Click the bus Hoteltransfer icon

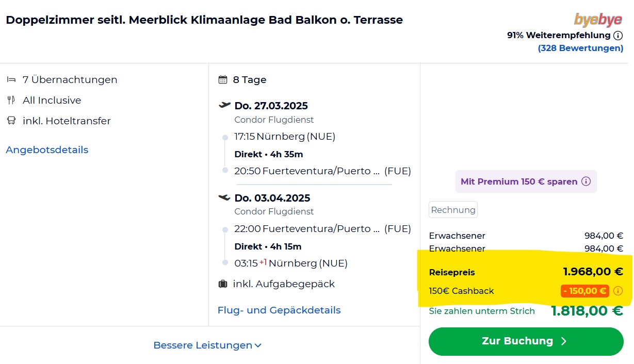pos(11,121)
